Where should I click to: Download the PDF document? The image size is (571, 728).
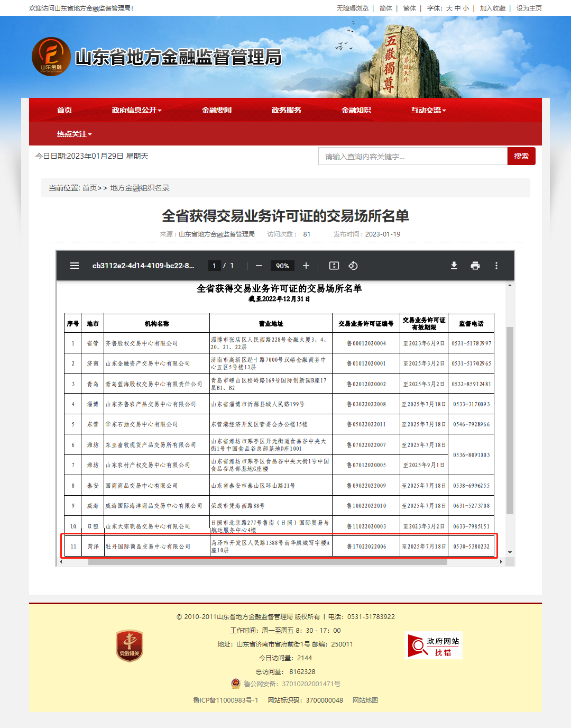(454, 266)
